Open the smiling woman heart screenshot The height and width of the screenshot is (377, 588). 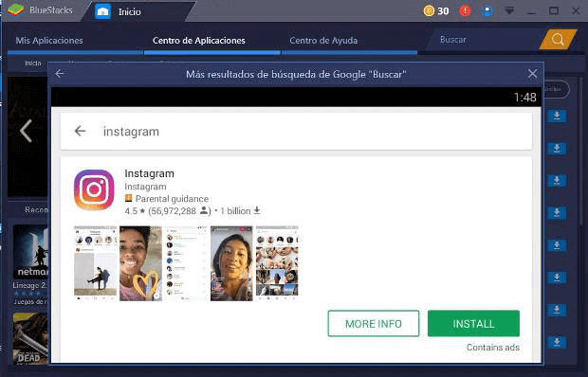[140, 263]
